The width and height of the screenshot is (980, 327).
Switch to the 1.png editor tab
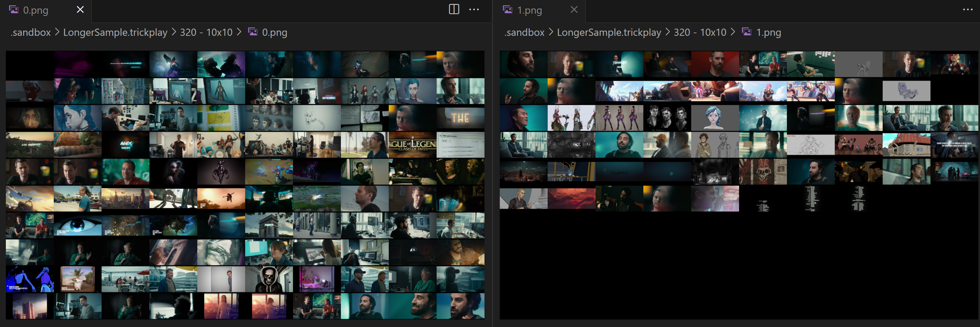pyautogui.click(x=539, y=10)
